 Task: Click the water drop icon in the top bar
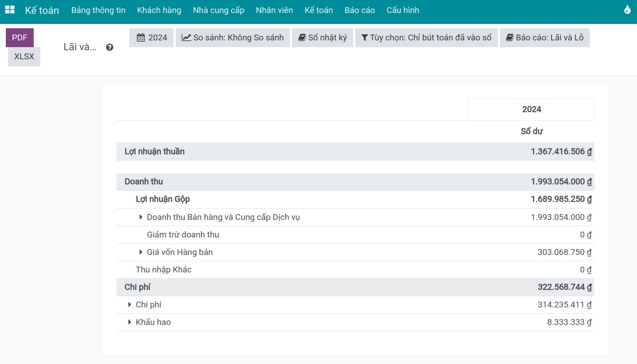[x=628, y=10]
